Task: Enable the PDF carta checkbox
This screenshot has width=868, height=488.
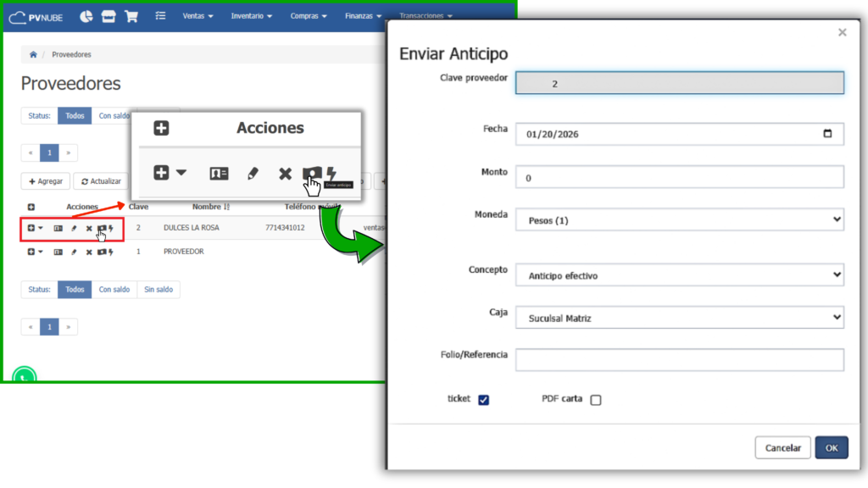Action: point(596,400)
